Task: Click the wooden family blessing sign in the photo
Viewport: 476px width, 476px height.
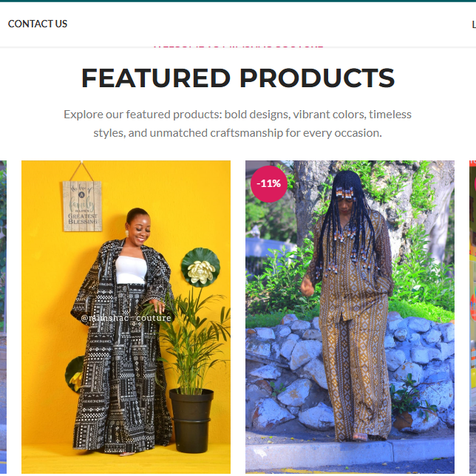Action: pyautogui.click(x=82, y=205)
